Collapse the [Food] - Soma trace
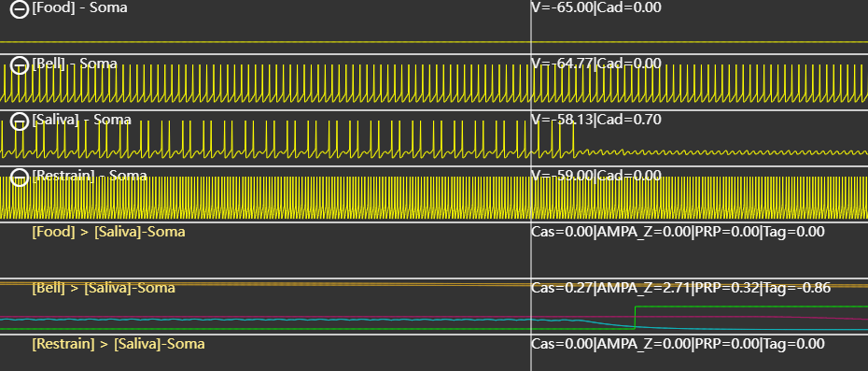This screenshot has height=371, width=868. click(x=20, y=9)
